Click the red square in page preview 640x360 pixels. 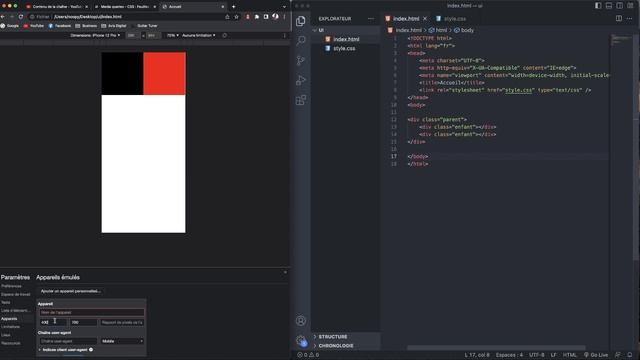coord(164,73)
